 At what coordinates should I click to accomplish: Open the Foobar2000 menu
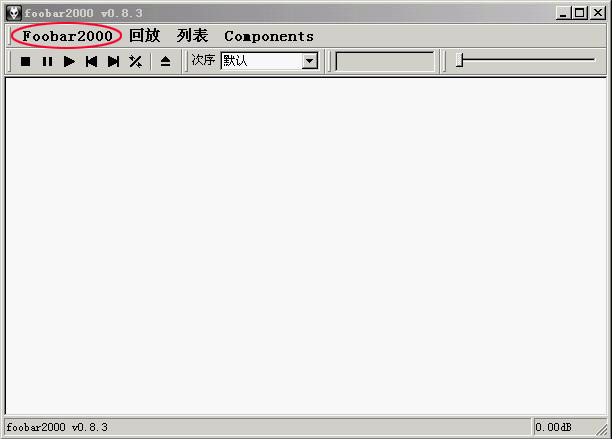[x=67, y=36]
